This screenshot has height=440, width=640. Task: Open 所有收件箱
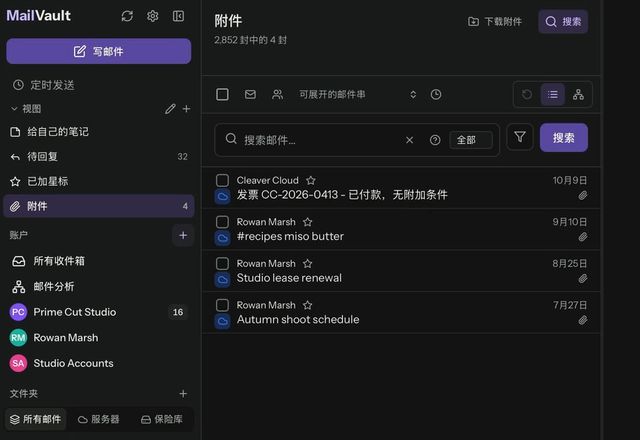pos(98,261)
